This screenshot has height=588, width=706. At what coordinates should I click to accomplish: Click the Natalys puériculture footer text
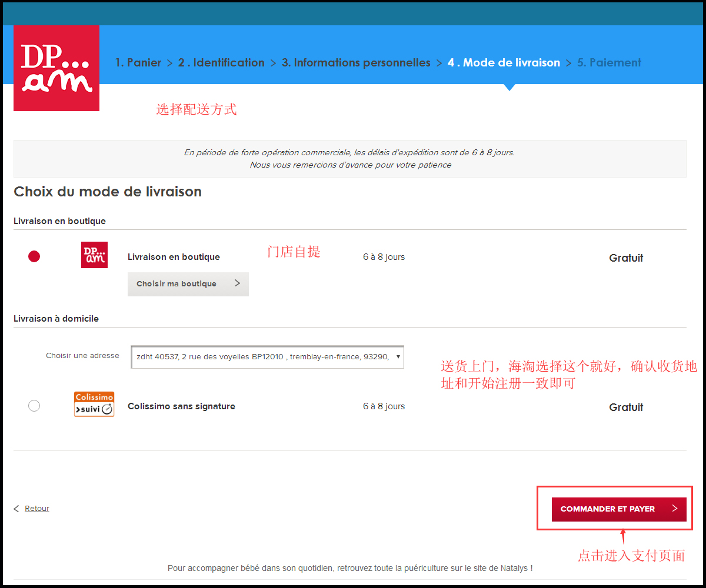(x=350, y=568)
